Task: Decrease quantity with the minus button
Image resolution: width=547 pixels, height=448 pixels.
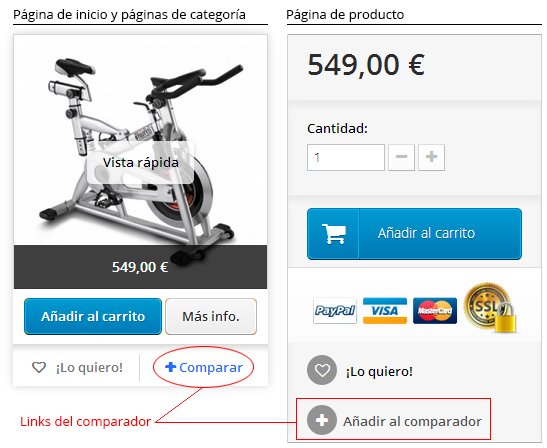Action: [401, 157]
